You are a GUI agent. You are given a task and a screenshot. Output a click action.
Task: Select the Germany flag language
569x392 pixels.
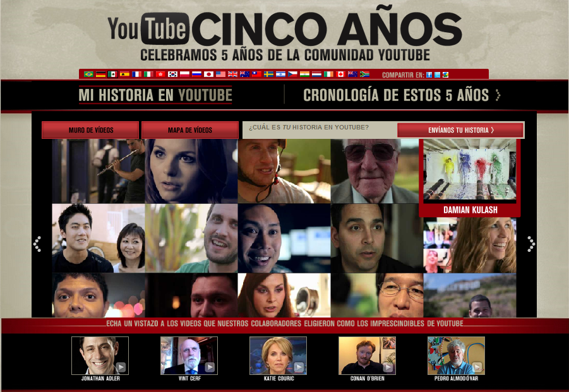(x=100, y=74)
